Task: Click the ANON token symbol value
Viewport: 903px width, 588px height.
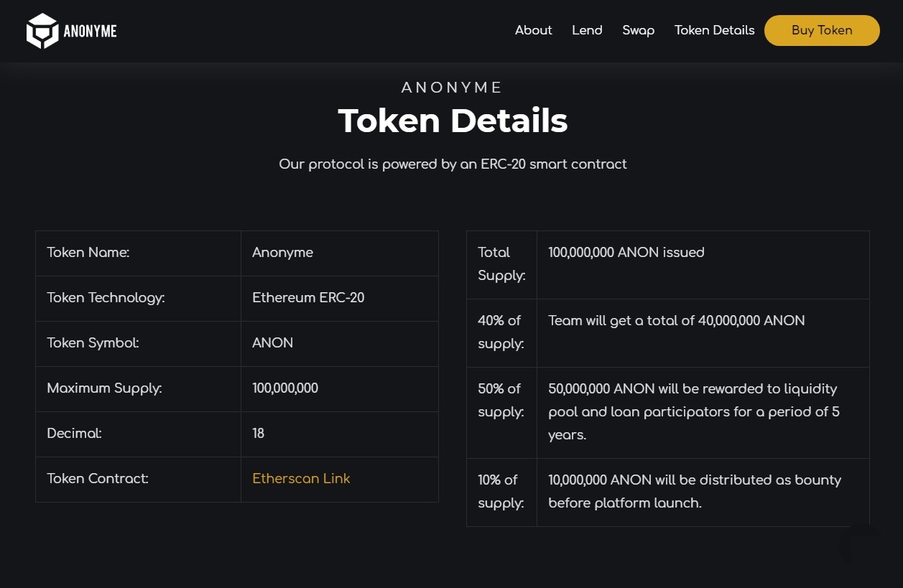Action: (273, 342)
